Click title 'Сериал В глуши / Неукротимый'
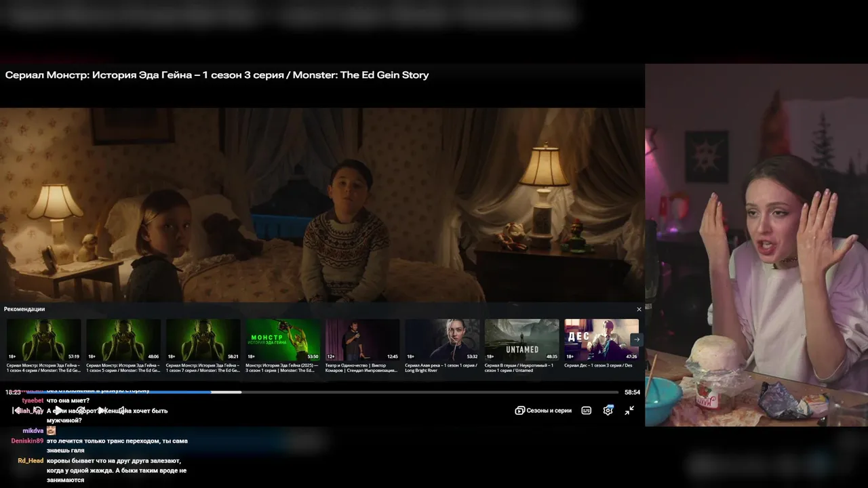Image resolution: width=868 pixels, height=488 pixels. (x=519, y=368)
